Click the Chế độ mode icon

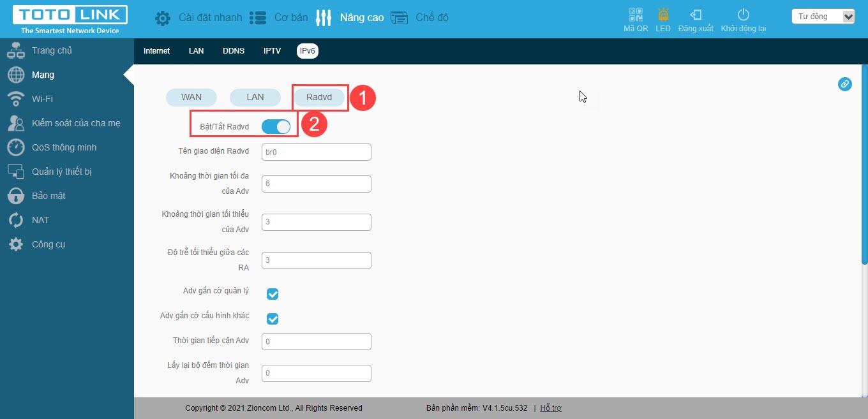coord(399,18)
